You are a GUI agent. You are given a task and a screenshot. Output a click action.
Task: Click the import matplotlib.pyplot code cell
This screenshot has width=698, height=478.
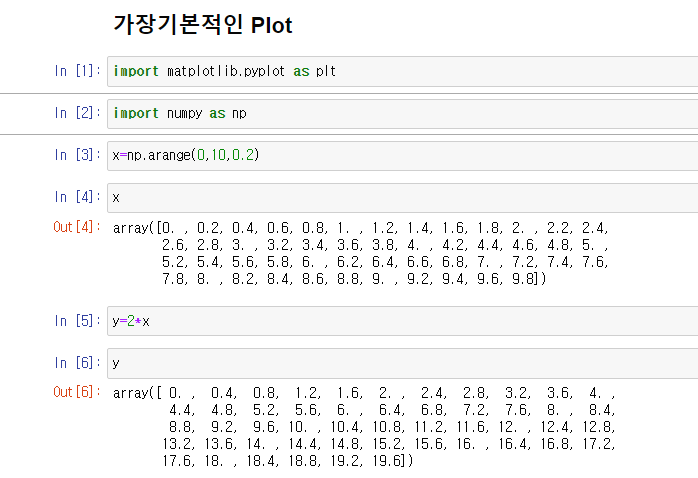402,71
